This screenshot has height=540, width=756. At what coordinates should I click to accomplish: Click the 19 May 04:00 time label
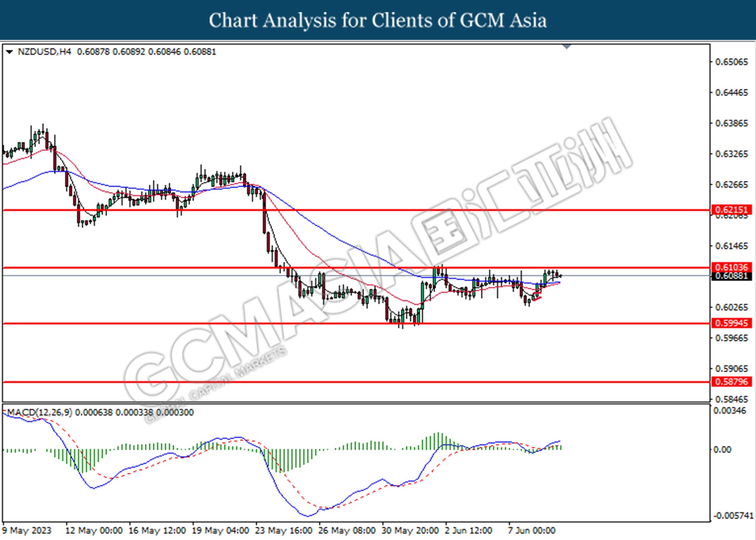[x=220, y=531]
